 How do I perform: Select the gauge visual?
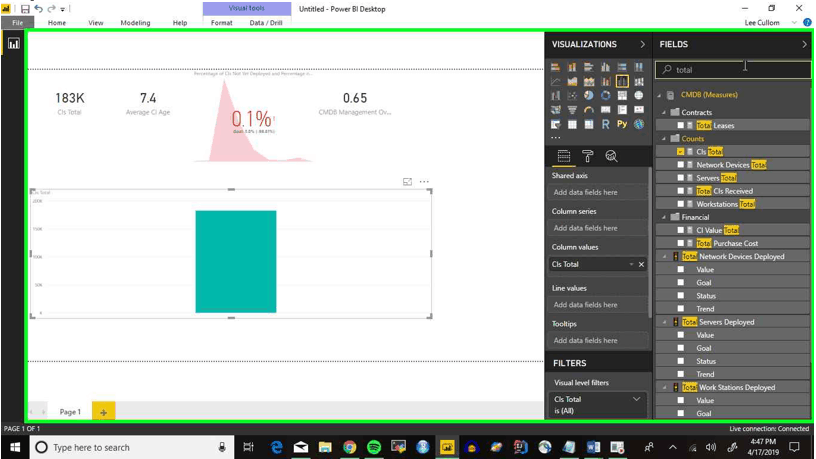589,110
